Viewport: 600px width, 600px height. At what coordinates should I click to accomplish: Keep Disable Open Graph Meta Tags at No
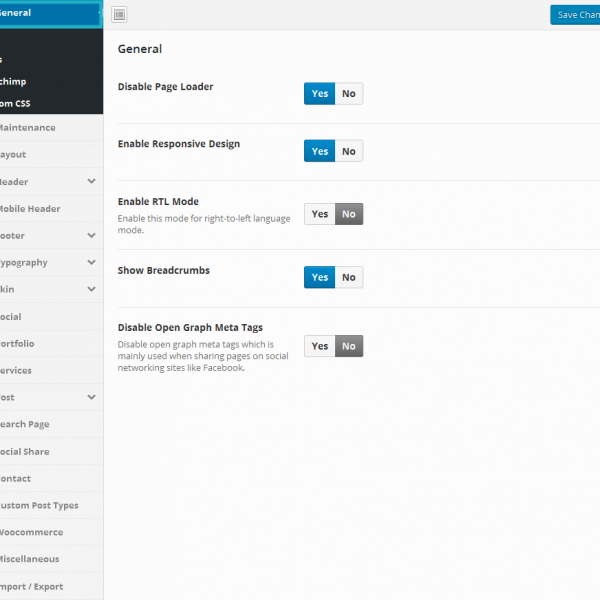click(x=348, y=347)
